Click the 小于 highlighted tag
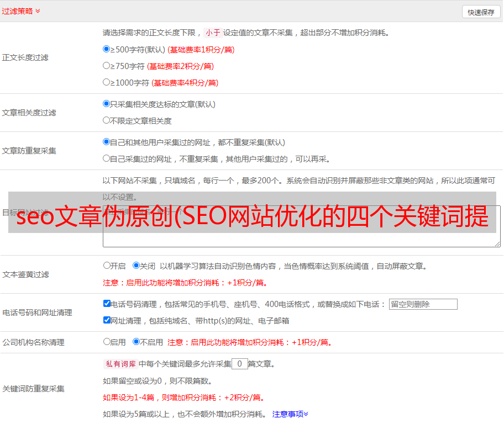The height and width of the screenshot is (424, 504). click(x=213, y=33)
